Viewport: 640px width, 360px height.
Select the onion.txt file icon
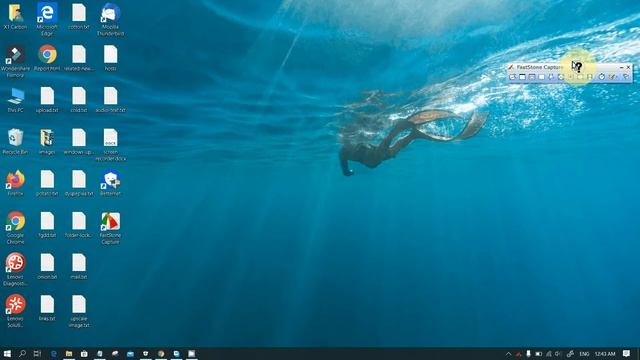47,267
